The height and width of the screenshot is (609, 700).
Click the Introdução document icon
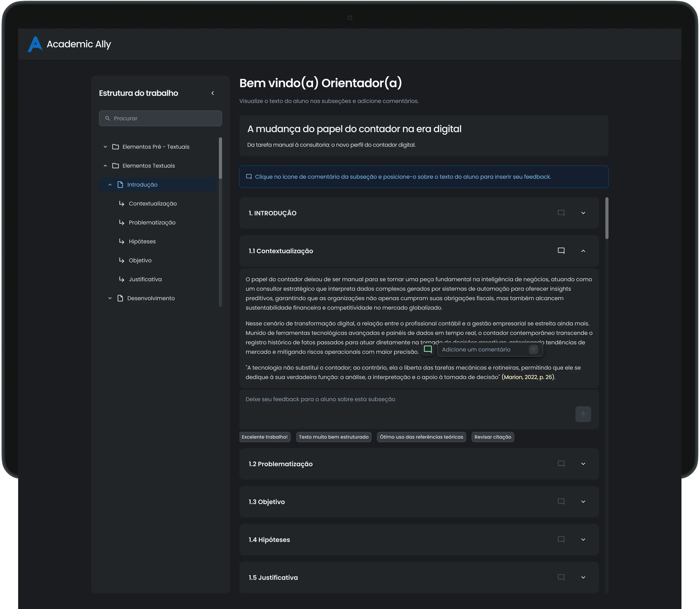point(120,185)
